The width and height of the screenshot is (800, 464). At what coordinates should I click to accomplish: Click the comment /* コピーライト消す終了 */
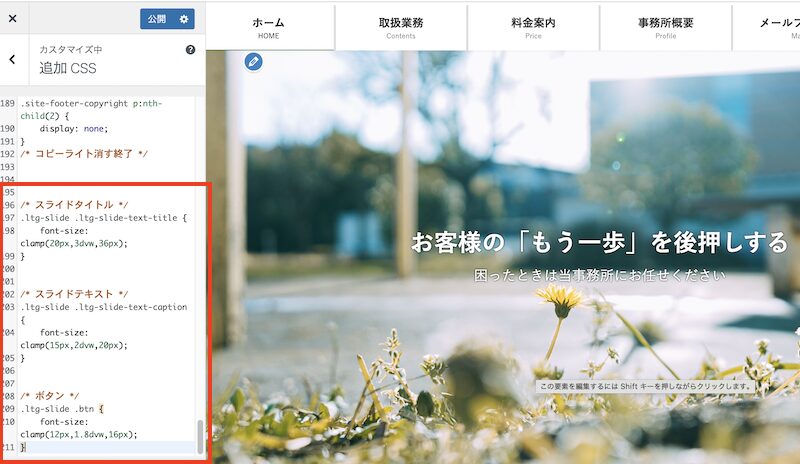(84, 154)
